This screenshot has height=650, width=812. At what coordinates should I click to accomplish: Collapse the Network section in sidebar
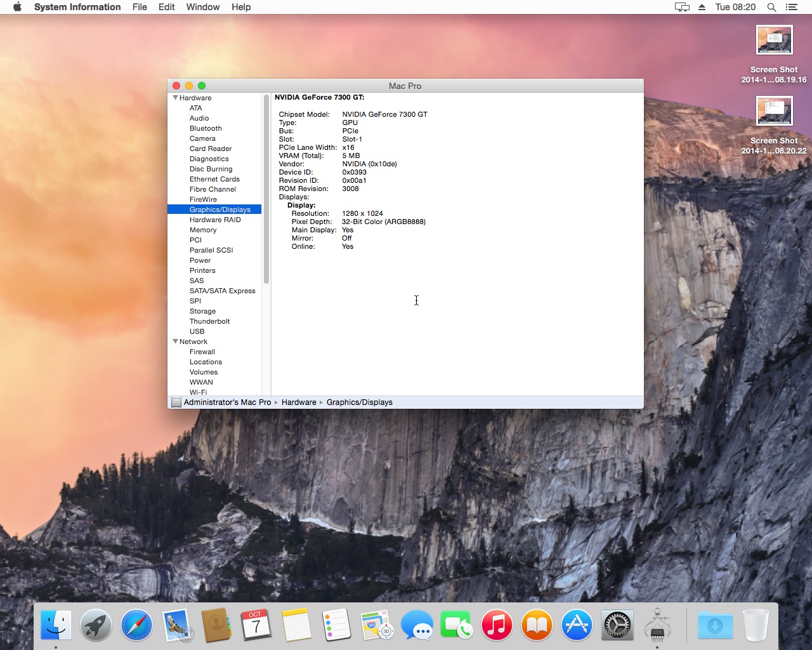[175, 342]
